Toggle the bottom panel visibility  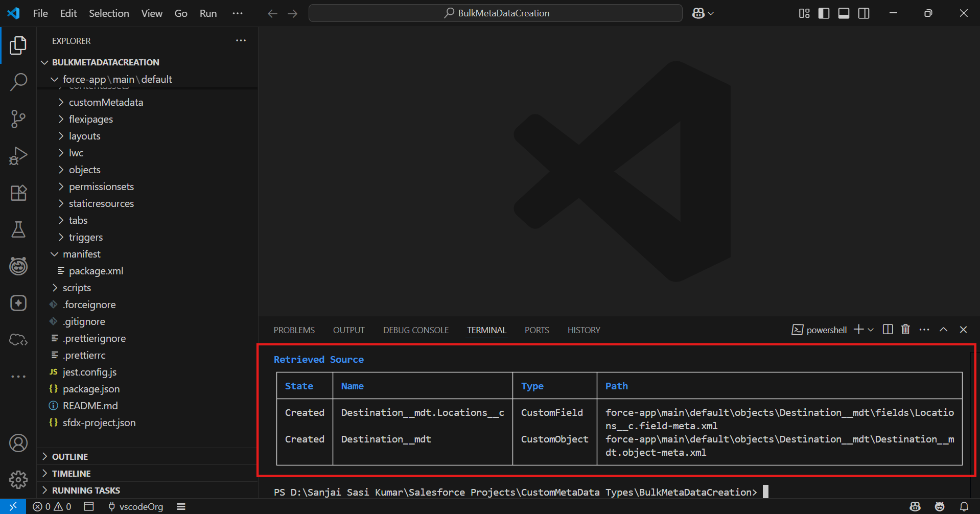844,13
